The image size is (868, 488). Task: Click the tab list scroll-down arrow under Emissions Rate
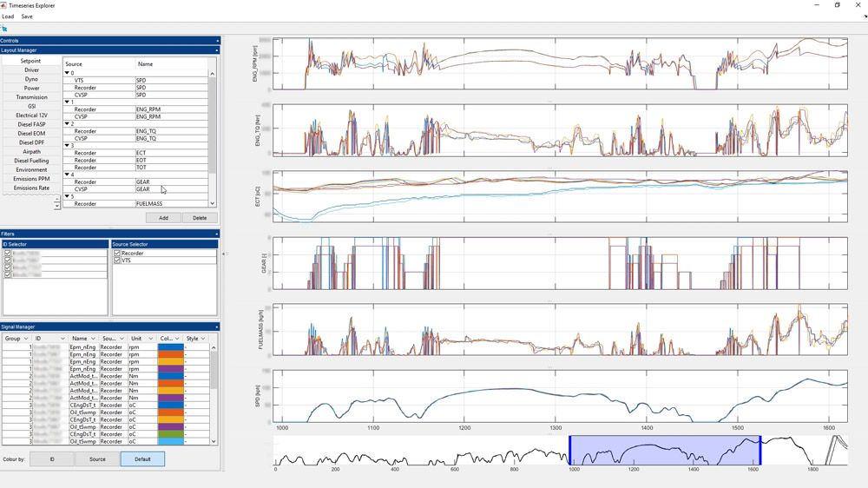(57, 206)
